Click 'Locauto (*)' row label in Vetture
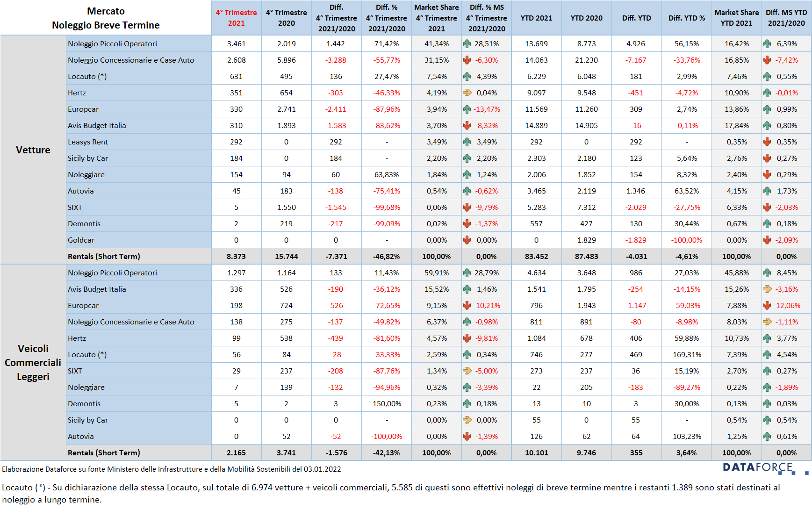The image size is (812, 510). [87, 77]
